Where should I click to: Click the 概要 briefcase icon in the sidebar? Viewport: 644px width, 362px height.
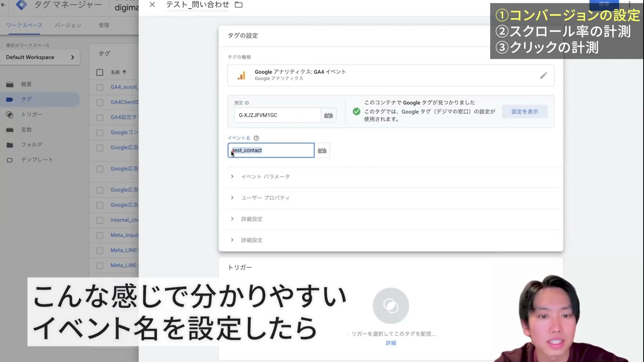coord(10,84)
